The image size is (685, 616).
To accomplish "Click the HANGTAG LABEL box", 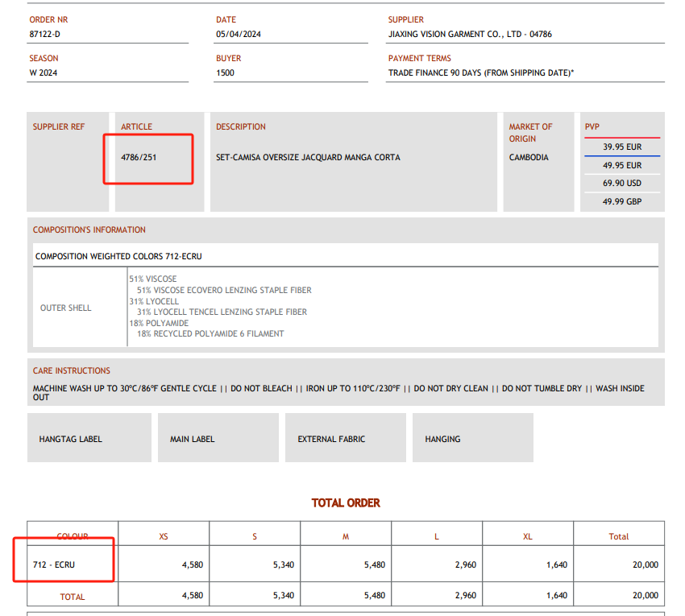I will point(89,439).
